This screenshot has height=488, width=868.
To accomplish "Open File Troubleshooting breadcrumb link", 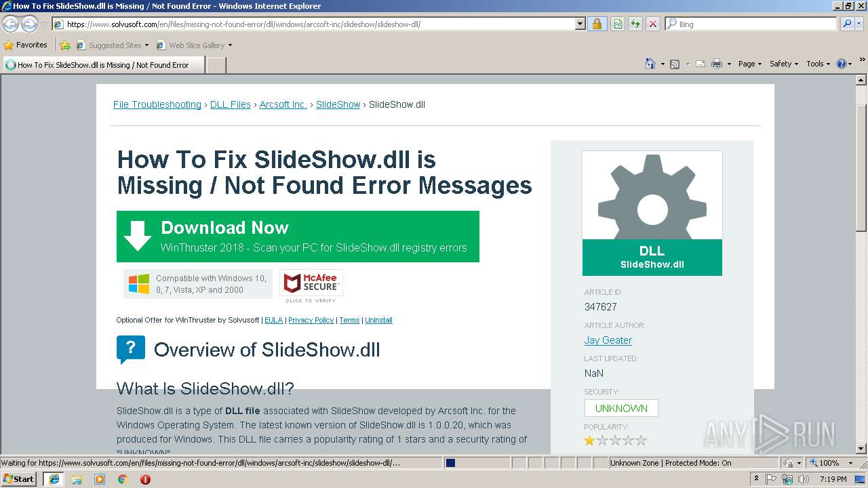I will pos(157,104).
